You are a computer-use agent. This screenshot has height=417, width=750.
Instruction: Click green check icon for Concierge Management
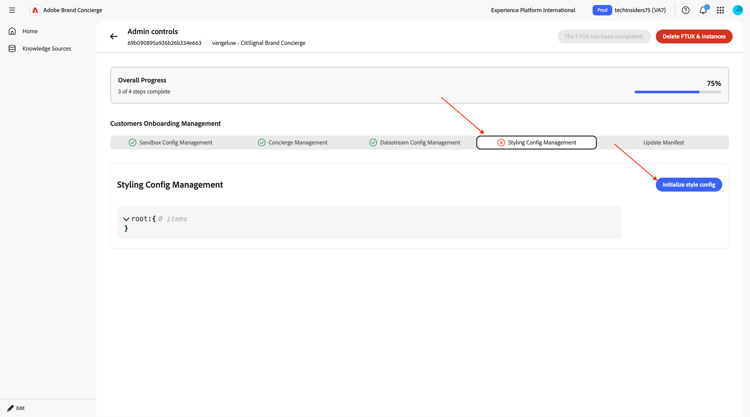262,143
